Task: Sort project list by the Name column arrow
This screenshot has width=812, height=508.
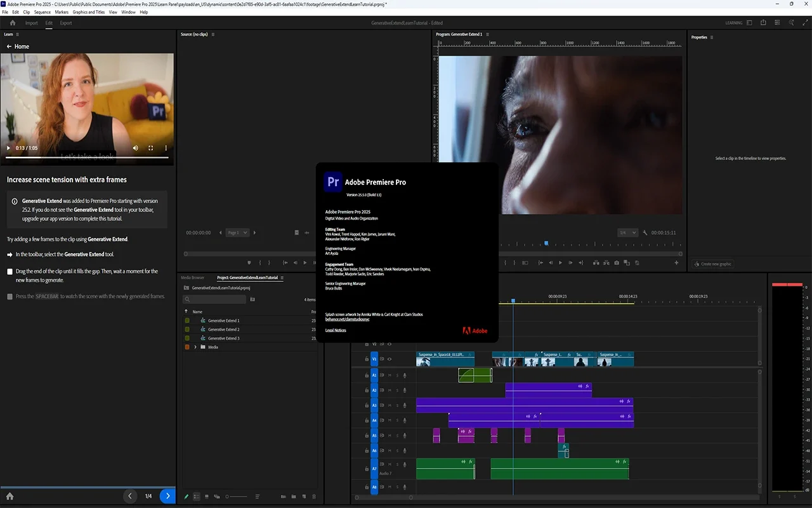Action: pyautogui.click(x=186, y=312)
